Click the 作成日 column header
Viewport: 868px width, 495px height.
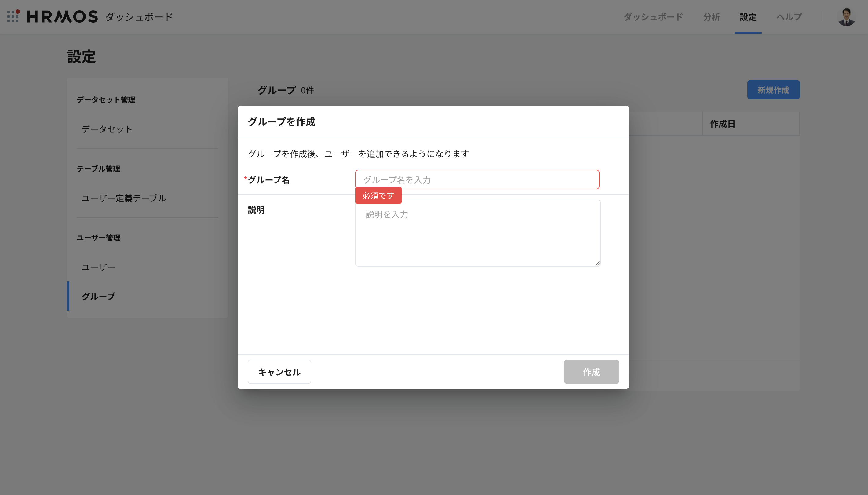(722, 124)
